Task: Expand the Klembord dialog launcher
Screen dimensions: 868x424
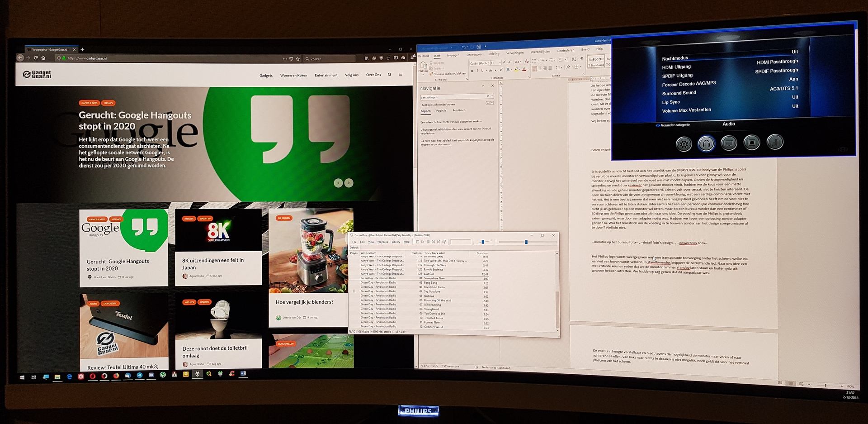Action: coord(467,79)
